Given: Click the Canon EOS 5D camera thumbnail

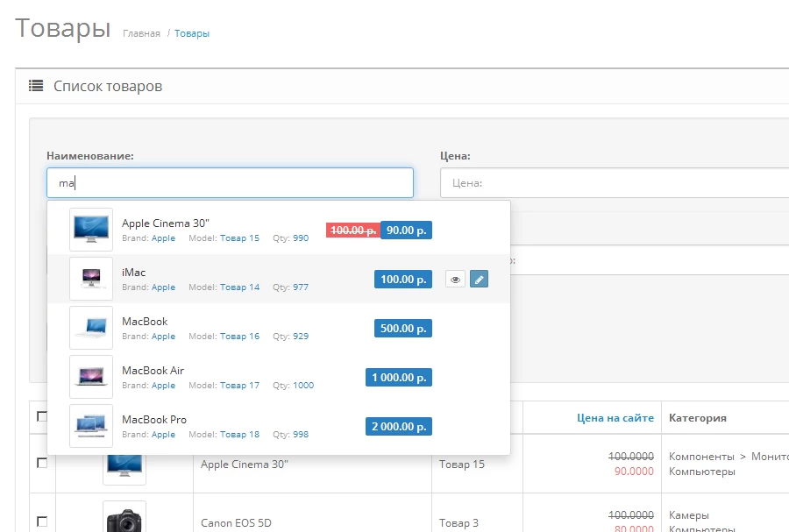Looking at the screenshot, I should coord(124,518).
